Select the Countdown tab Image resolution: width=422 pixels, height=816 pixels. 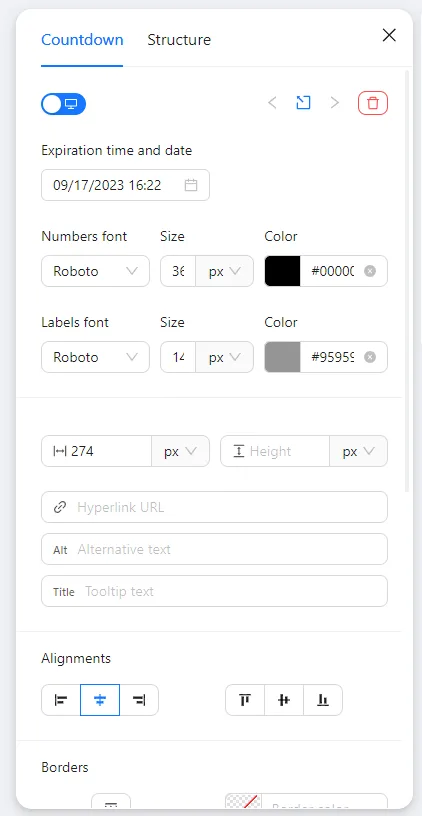(x=82, y=40)
